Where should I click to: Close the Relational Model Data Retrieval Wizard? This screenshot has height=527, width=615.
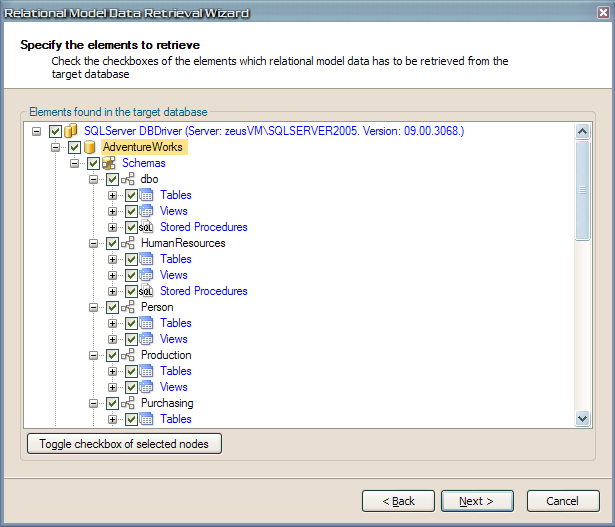click(x=603, y=13)
